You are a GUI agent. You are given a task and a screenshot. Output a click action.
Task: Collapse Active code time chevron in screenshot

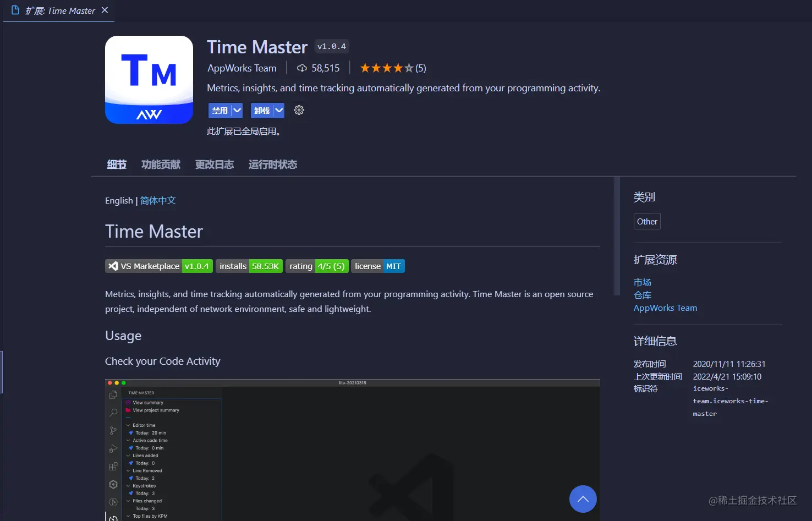click(128, 441)
